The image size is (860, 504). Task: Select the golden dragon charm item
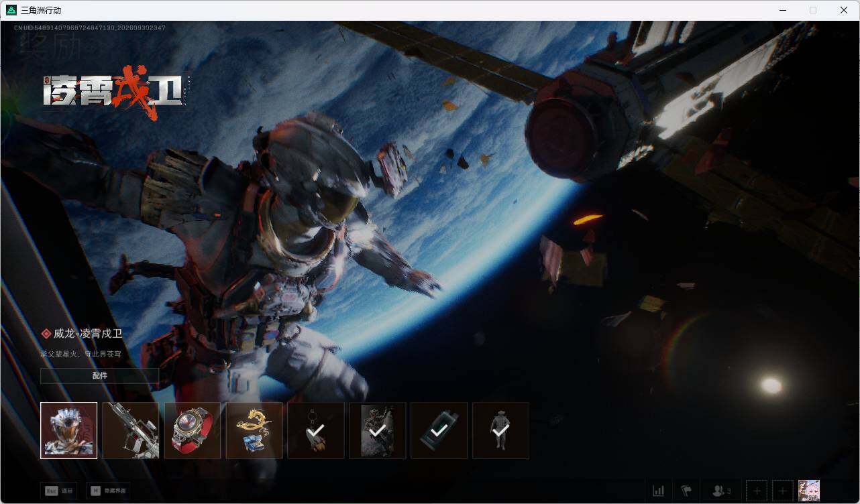254,430
